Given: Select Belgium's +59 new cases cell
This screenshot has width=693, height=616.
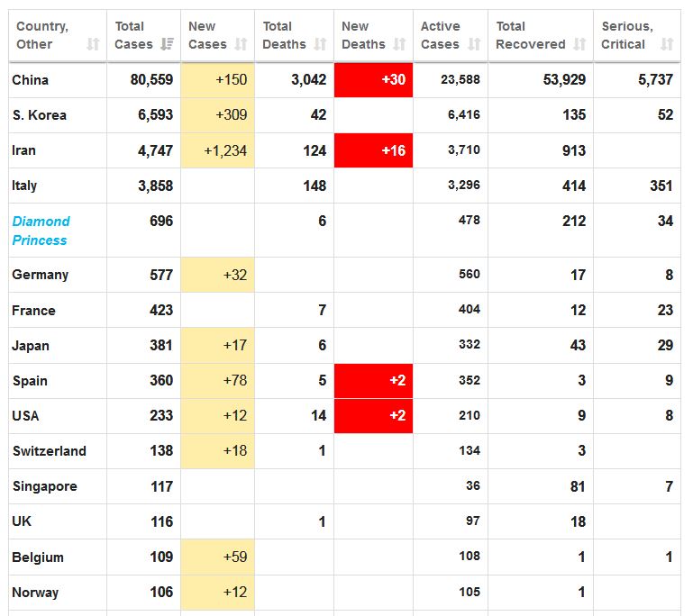Looking at the screenshot, I should pos(218,557).
